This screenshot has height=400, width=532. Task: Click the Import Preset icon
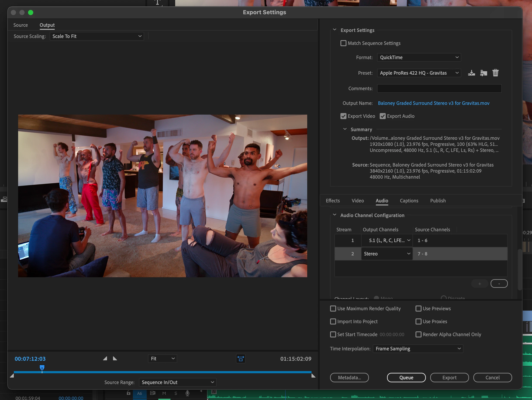point(483,73)
